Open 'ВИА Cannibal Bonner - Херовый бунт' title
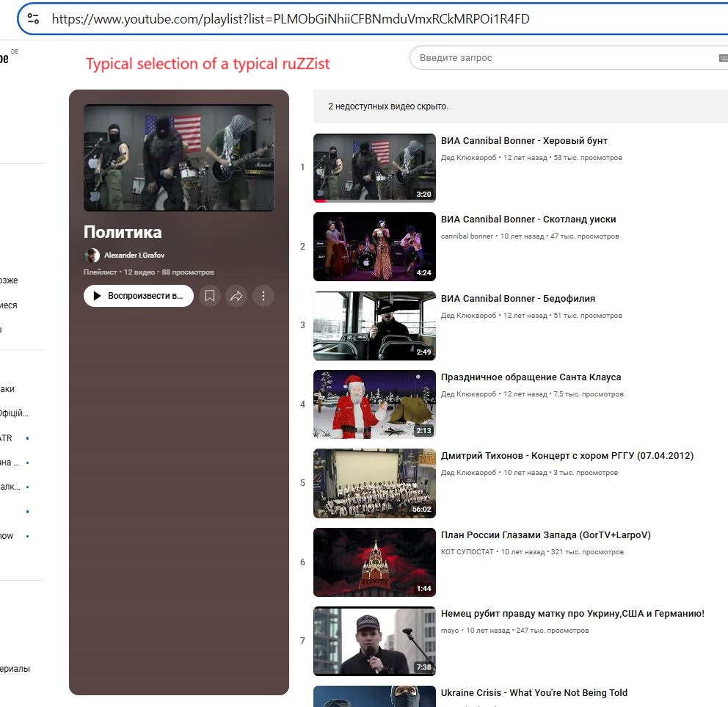 [x=524, y=141]
